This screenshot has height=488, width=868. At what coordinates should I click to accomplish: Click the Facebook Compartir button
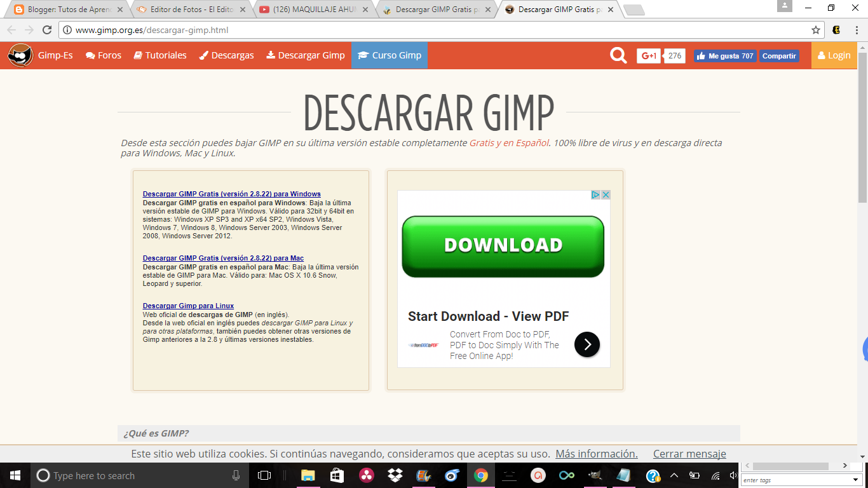[779, 56]
